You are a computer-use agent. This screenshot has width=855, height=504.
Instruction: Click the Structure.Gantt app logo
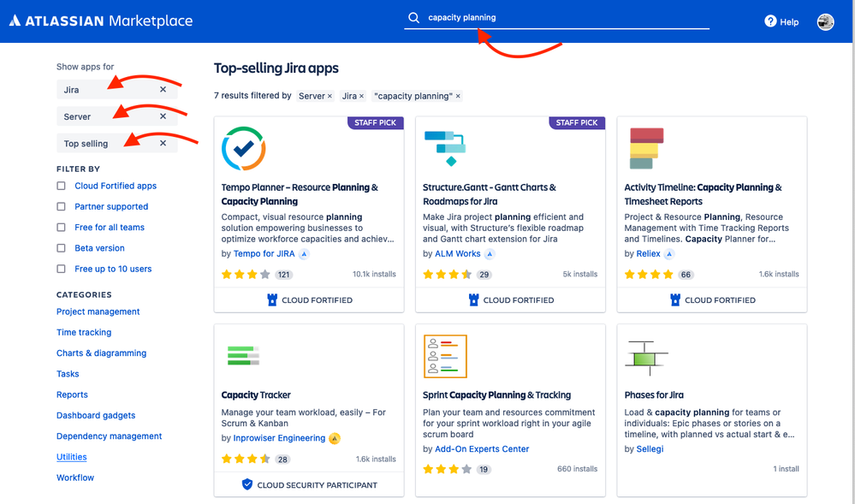pyautogui.click(x=445, y=148)
